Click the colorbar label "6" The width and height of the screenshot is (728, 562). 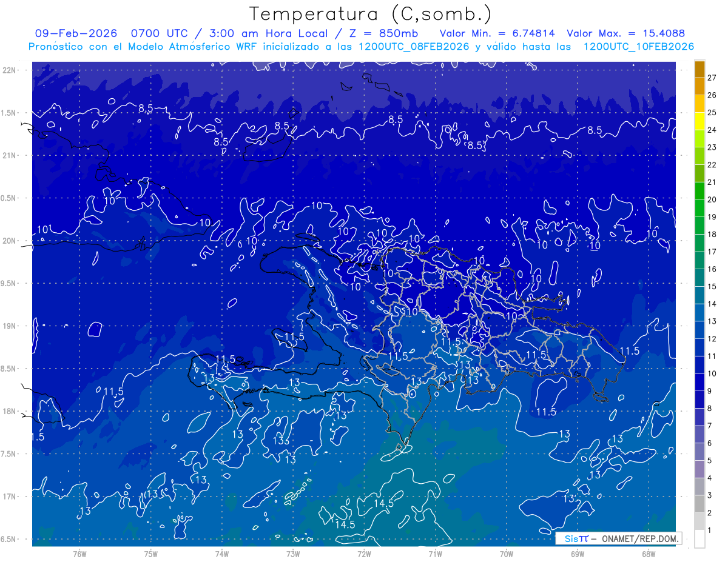[x=710, y=443]
